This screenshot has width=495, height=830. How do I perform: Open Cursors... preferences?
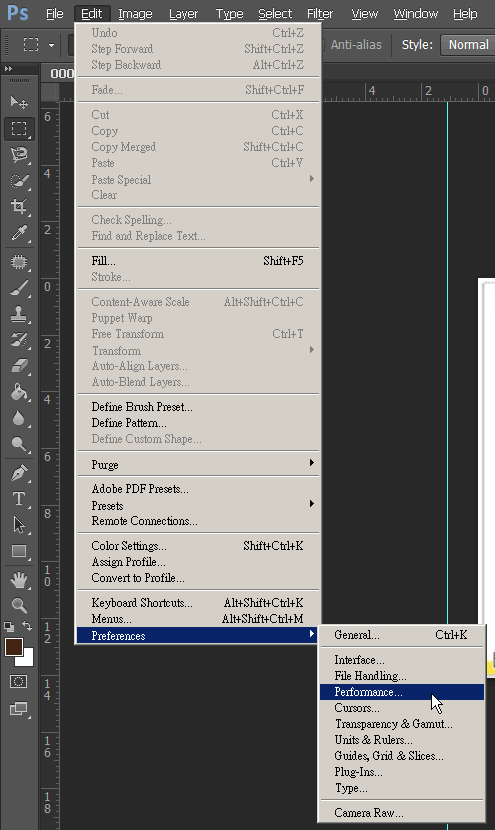(x=402, y=708)
